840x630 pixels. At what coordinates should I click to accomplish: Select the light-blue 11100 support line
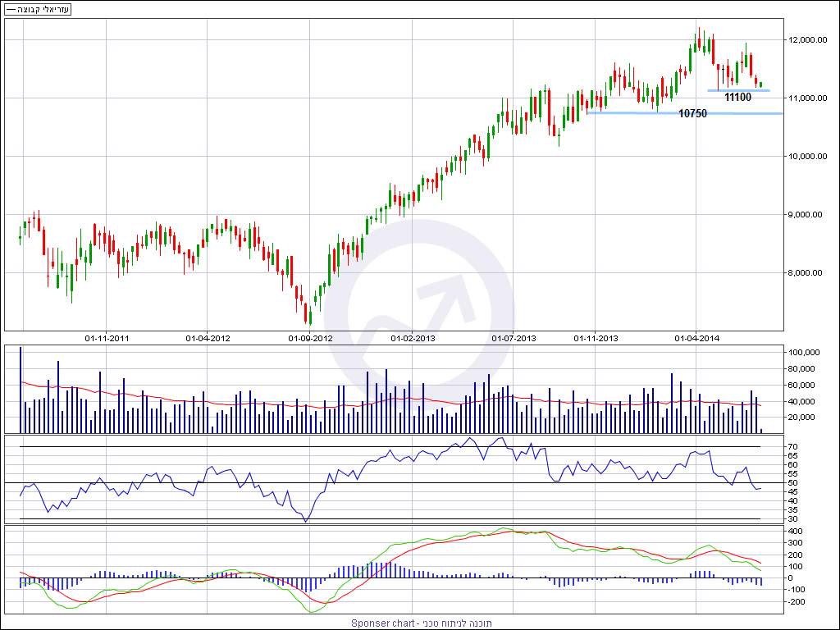[x=738, y=90]
